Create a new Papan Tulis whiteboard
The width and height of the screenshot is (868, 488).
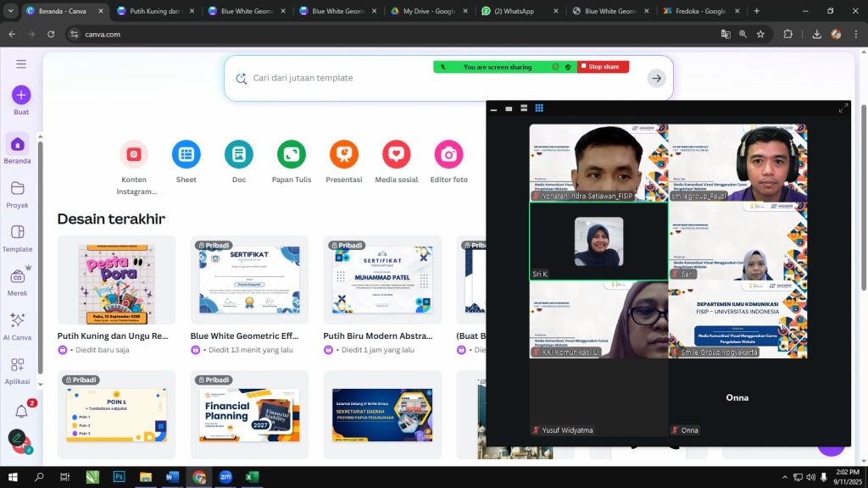tap(292, 154)
